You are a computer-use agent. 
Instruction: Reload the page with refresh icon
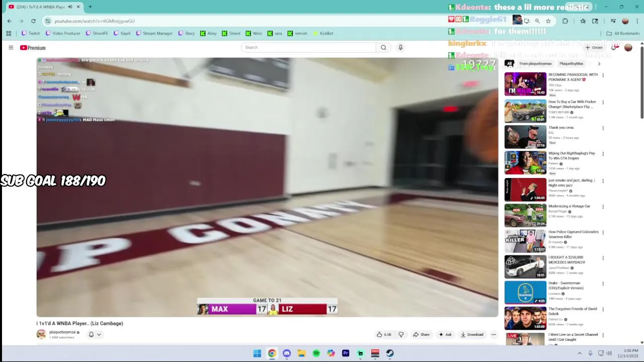pyautogui.click(x=33, y=21)
